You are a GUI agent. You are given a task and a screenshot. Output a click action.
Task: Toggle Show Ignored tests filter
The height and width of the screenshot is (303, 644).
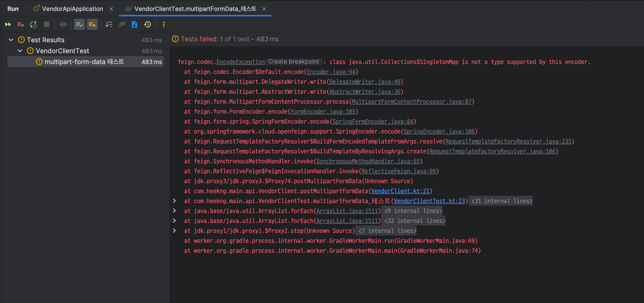92,25
